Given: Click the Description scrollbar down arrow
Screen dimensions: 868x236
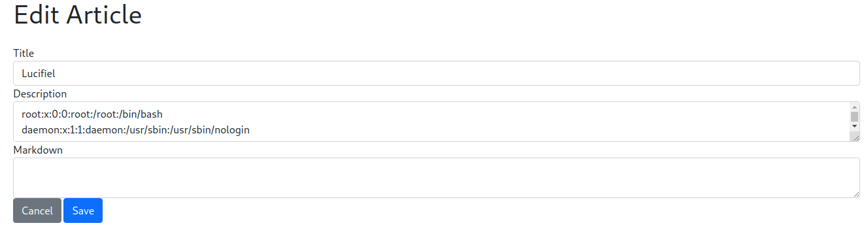Looking at the screenshot, I should 854,126.
